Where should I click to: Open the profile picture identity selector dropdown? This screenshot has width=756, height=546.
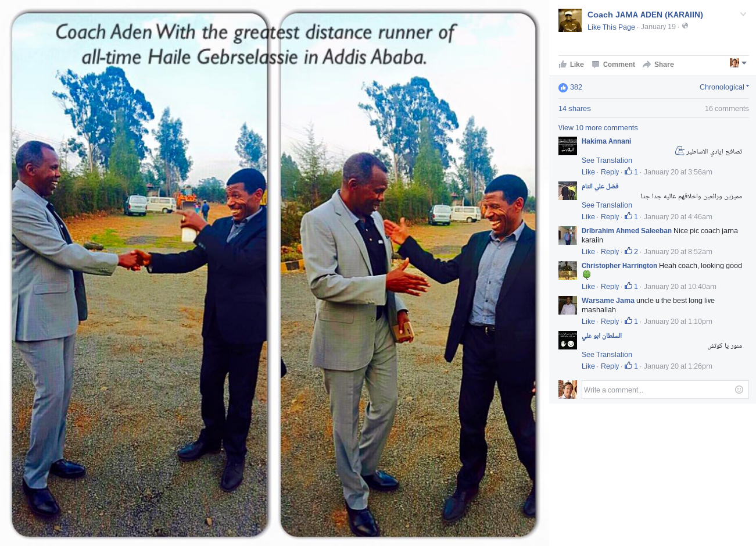[738, 63]
